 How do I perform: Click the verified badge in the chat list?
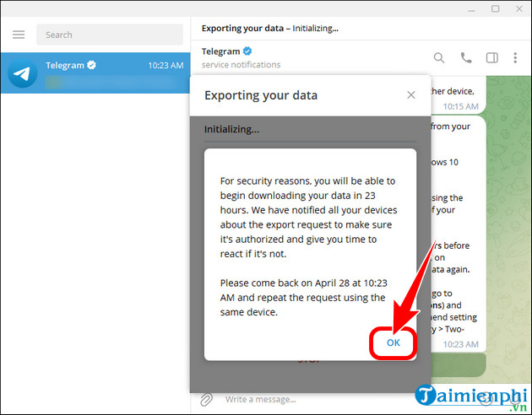tap(90, 65)
